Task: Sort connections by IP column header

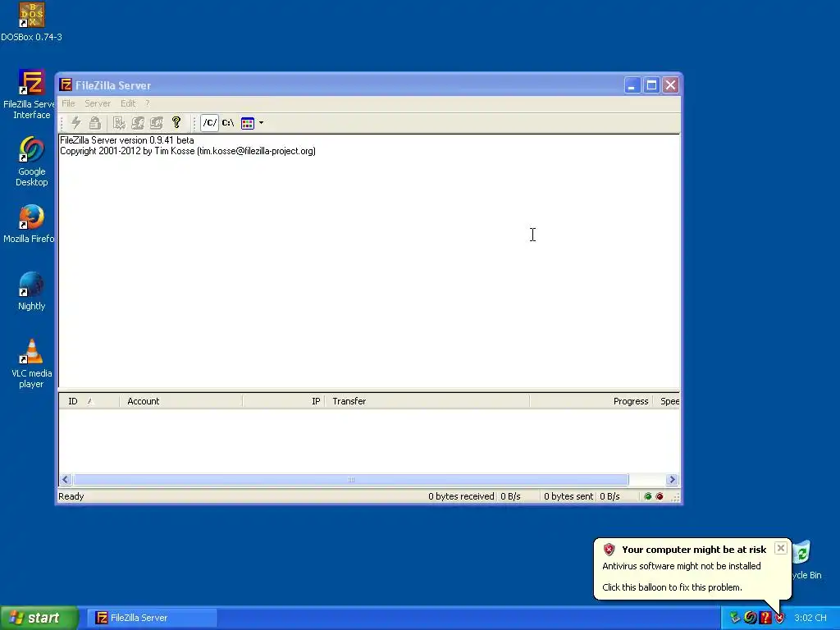Action: [283, 401]
